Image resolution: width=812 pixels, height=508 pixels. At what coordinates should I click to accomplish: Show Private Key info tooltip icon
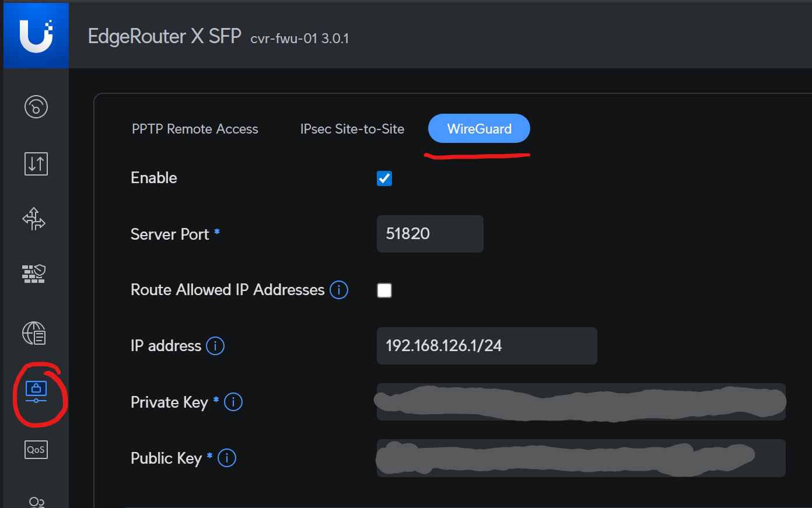[x=233, y=402]
